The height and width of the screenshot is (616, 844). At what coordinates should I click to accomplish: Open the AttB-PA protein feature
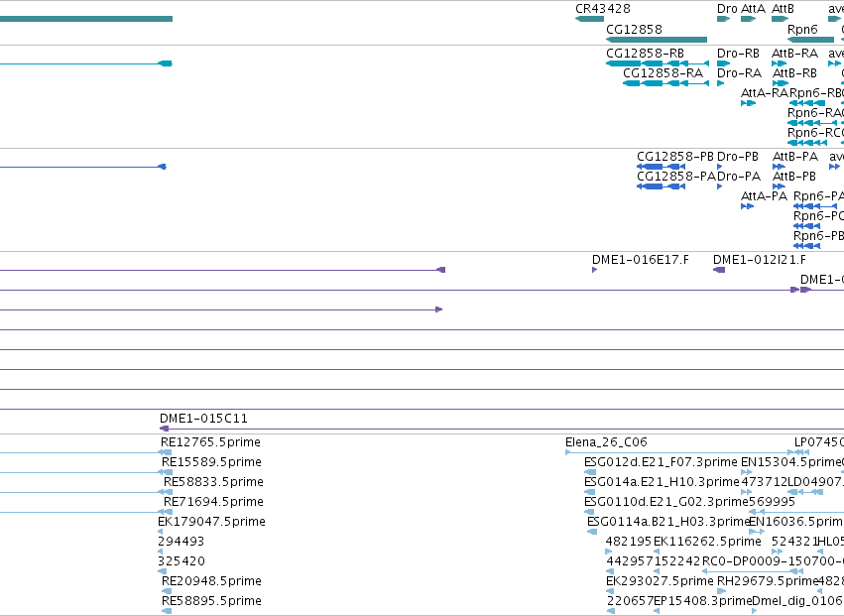coord(779,167)
